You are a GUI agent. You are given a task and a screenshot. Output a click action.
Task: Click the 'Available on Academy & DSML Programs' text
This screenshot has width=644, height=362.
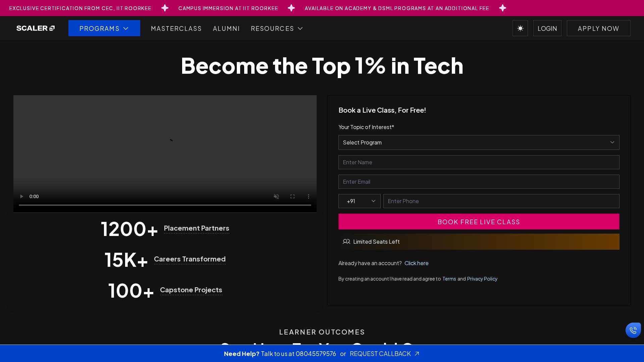(x=397, y=8)
